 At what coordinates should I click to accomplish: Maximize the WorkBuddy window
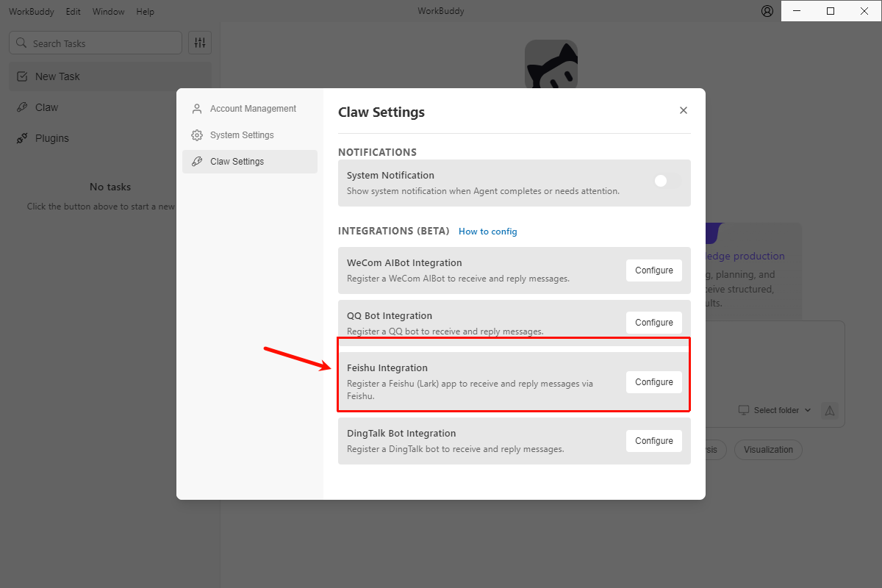tap(831, 11)
